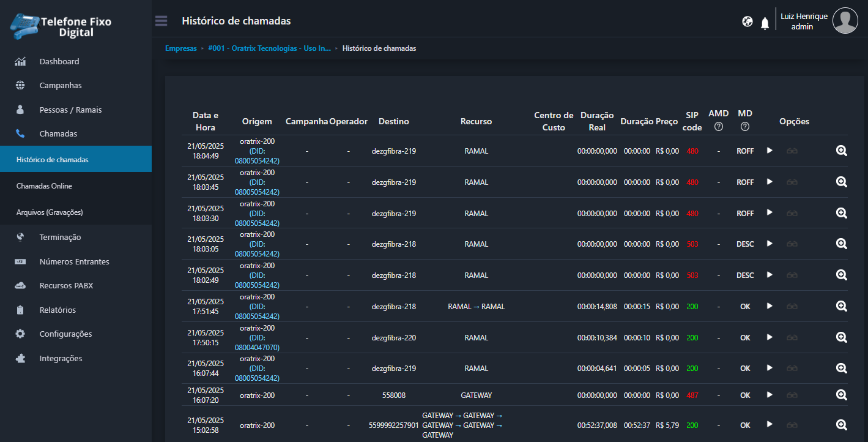View details of 18:04:49 call

[x=841, y=151]
